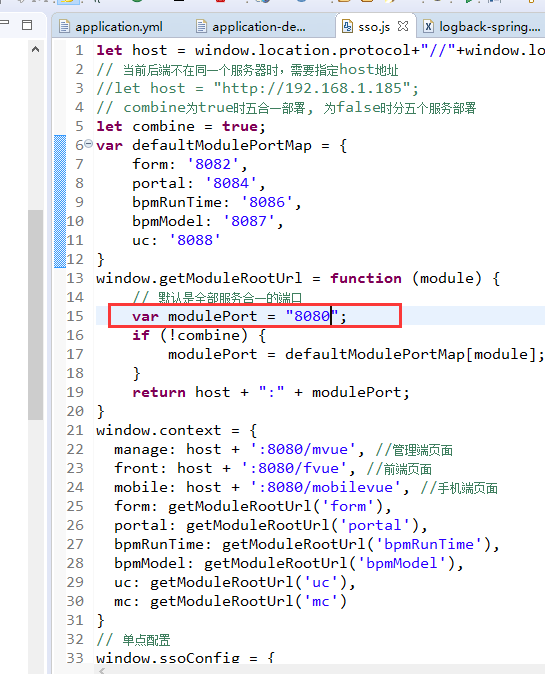Click the application.yml file icon
The image size is (545, 674).
(x=64, y=27)
